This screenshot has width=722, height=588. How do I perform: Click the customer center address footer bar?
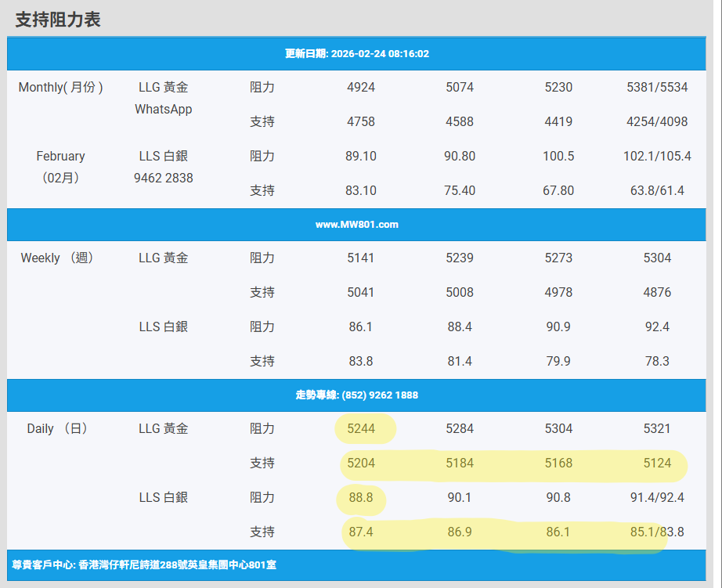click(150, 565)
